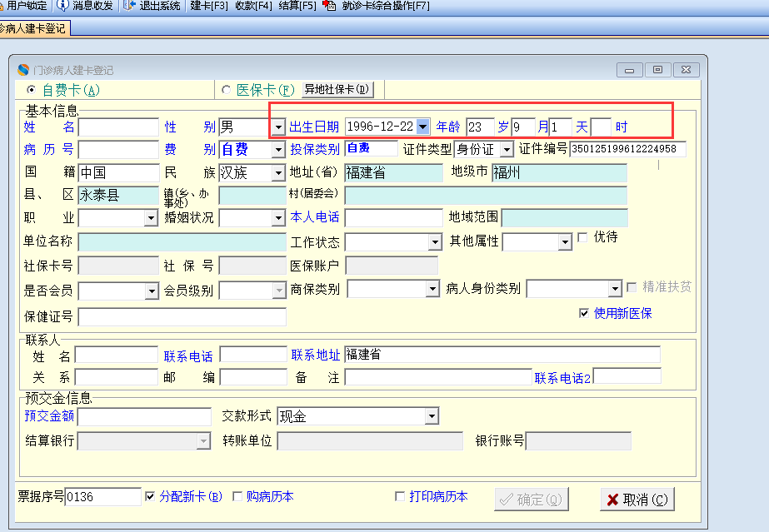The width and height of the screenshot is (769, 532).
Task: Click 建卡[F3] in the top toolbar
Action: (x=209, y=6)
